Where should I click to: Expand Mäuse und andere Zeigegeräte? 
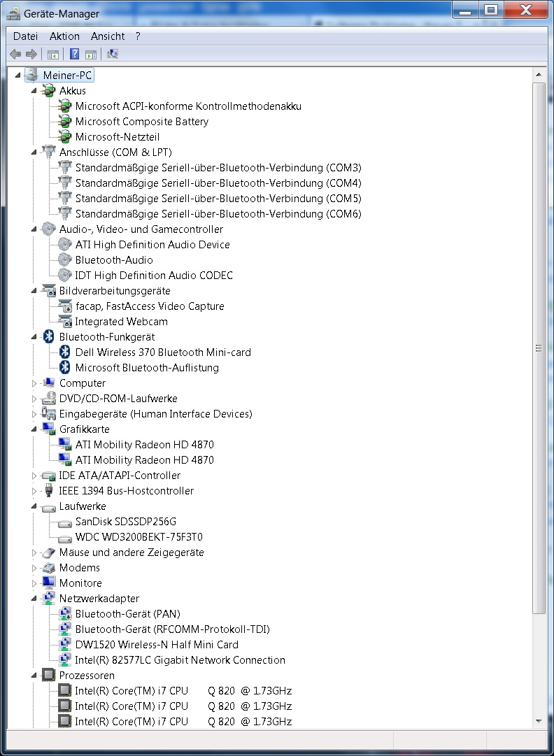coord(34,552)
